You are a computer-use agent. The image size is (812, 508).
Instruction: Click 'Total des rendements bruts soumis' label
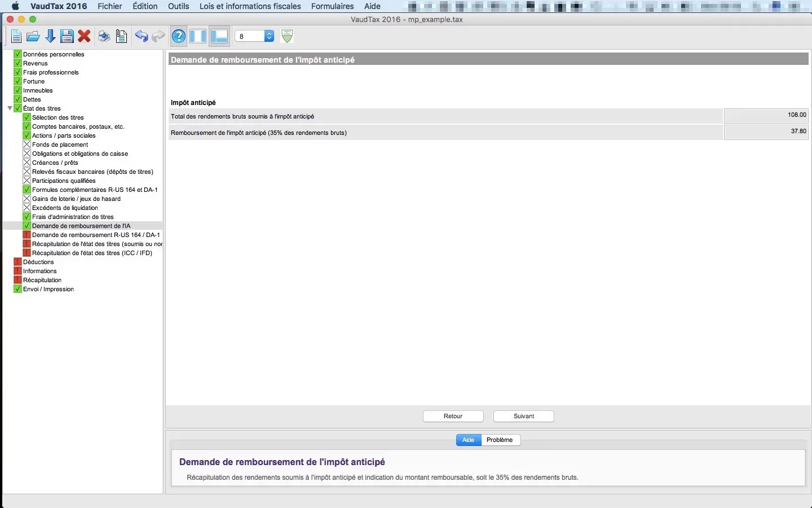click(x=242, y=116)
